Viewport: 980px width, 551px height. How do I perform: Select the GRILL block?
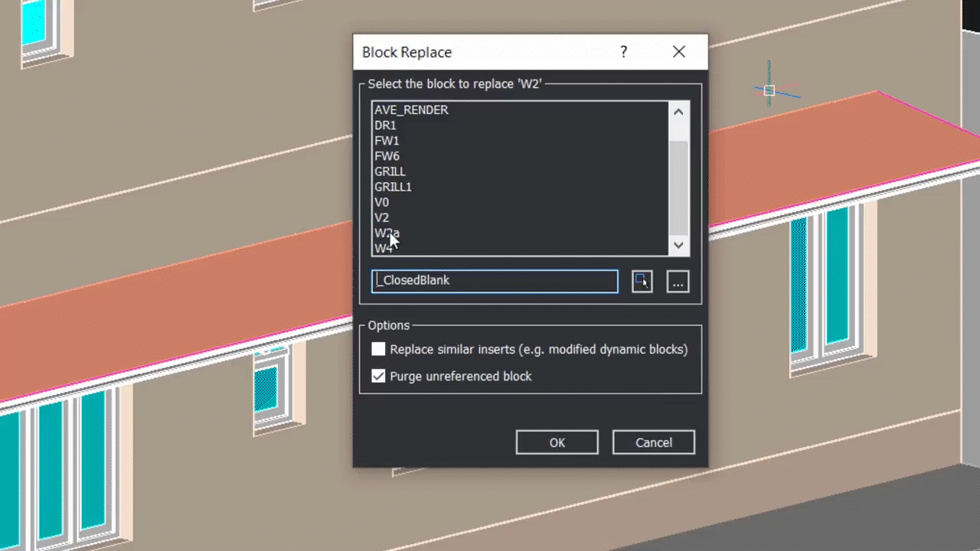390,171
